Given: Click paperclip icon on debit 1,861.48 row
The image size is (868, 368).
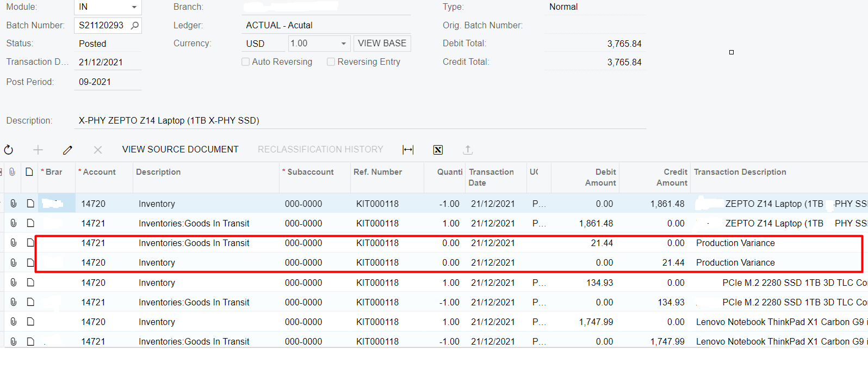Looking at the screenshot, I should point(14,223).
